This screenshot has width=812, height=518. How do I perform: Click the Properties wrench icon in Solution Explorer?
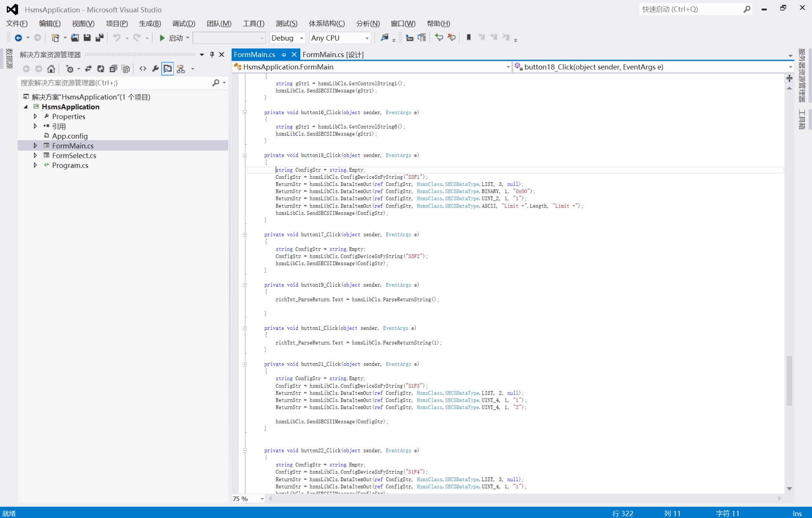(x=155, y=69)
